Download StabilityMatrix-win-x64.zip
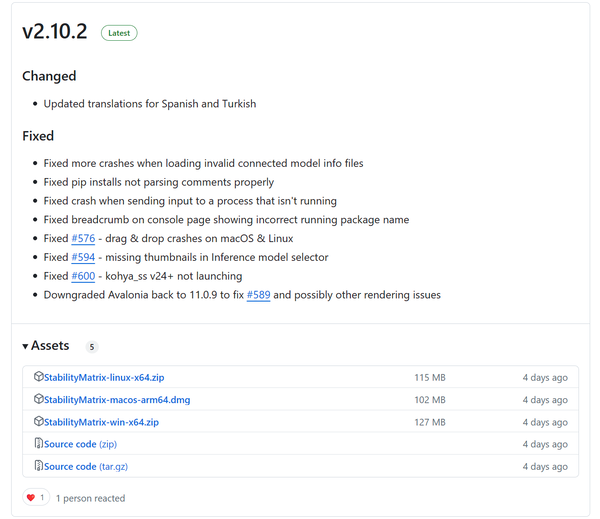This screenshot has width=600, height=519. pos(101,422)
